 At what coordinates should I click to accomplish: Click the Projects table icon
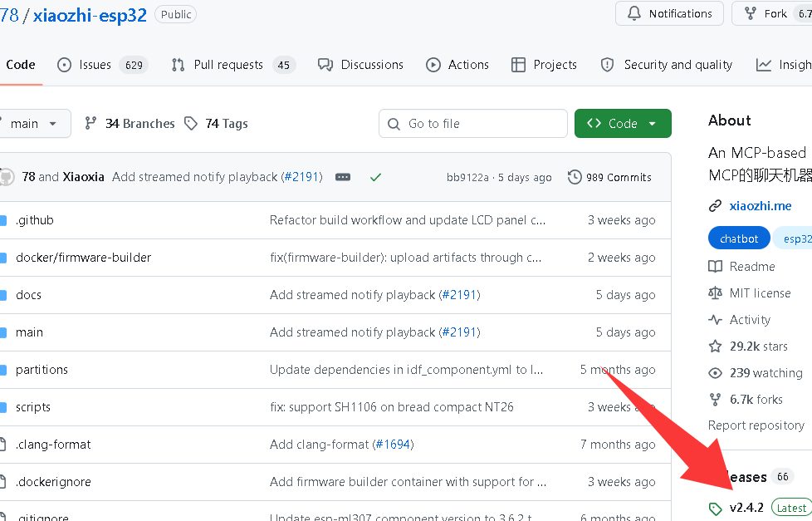[x=518, y=65]
